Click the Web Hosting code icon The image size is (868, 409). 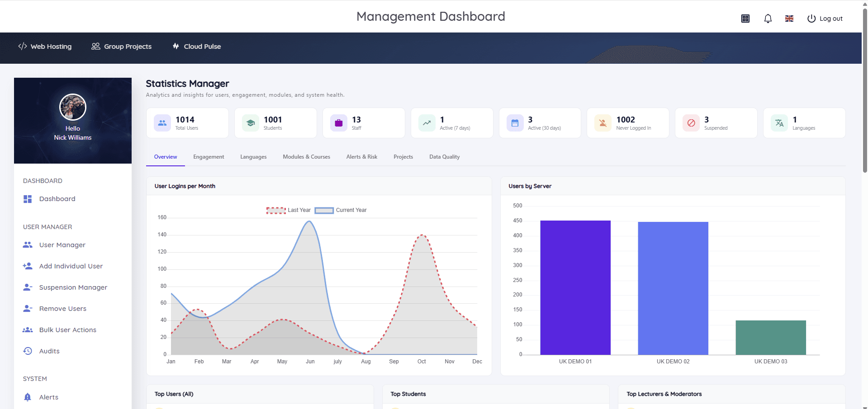point(23,46)
